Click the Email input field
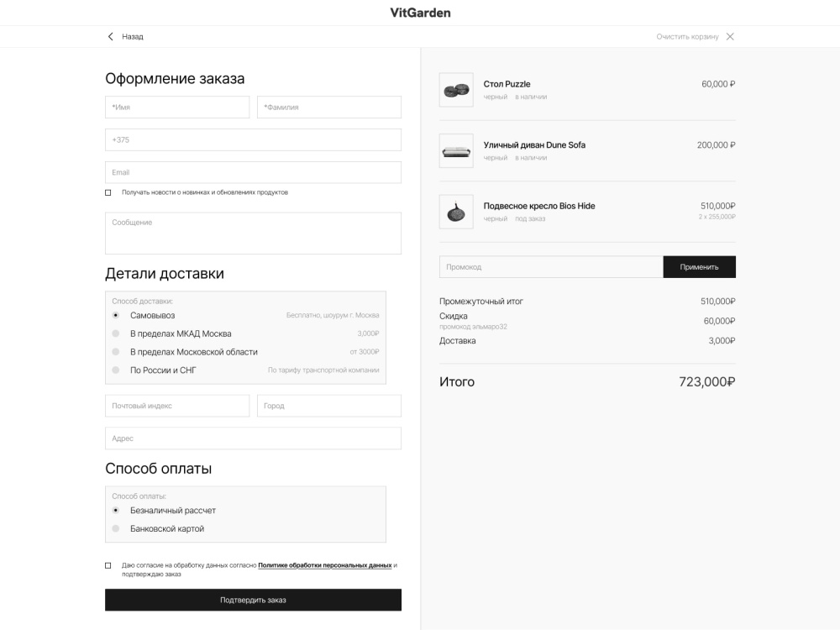Viewport: 840px width, 630px height. [253, 172]
